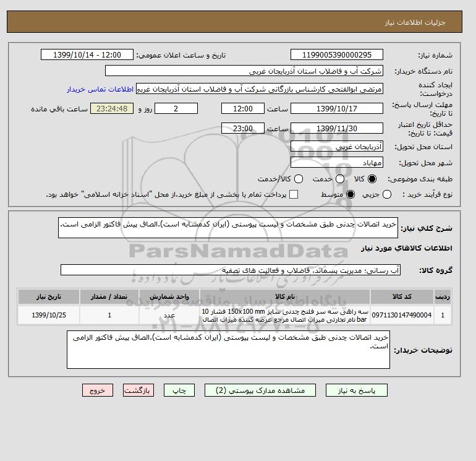Click the deadline hour field 12:00
476x461 pixels.
243,108
